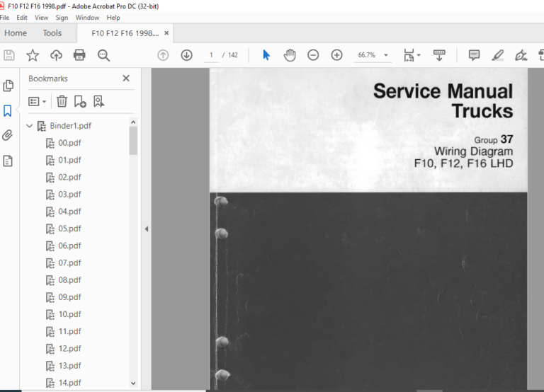Screen dimensions: 544x392
Task: Open bookmark 13.pdf
Action: [69, 366]
